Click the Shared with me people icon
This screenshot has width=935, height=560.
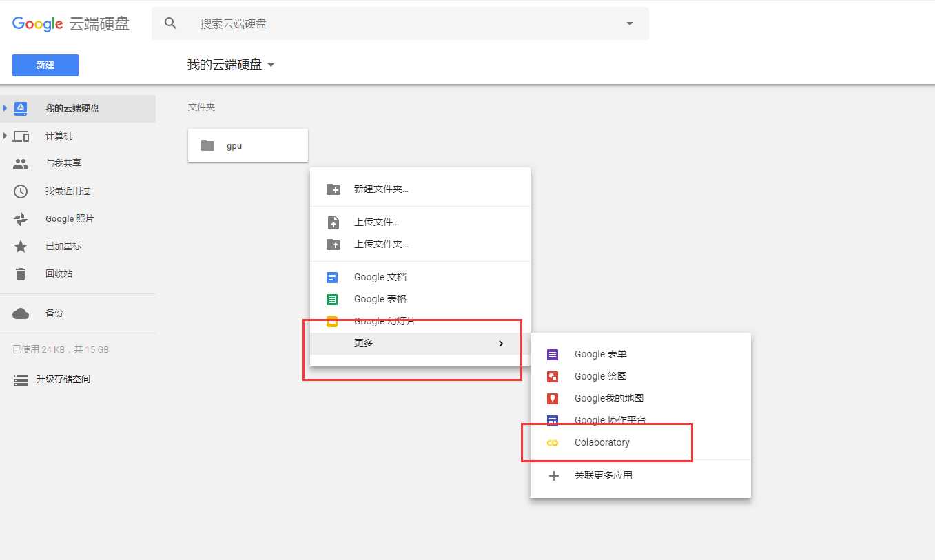point(21,163)
